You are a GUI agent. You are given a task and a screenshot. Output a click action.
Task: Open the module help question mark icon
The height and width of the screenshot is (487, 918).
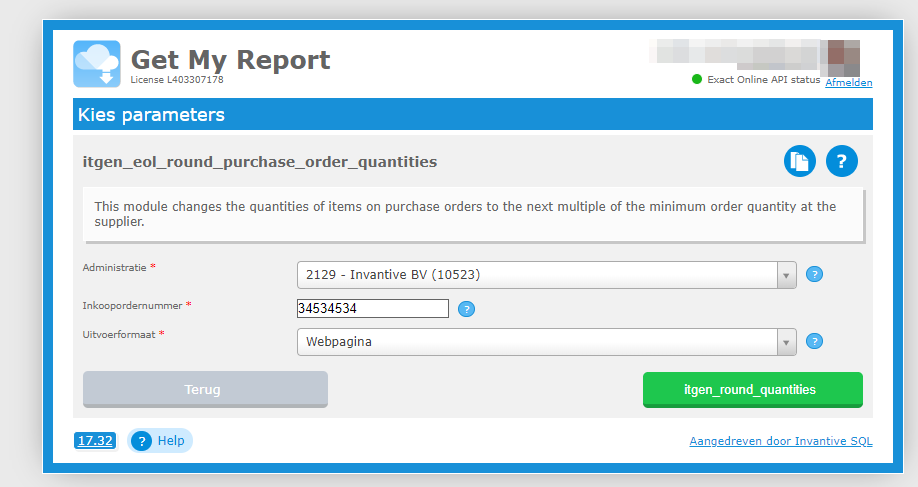[842, 161]
